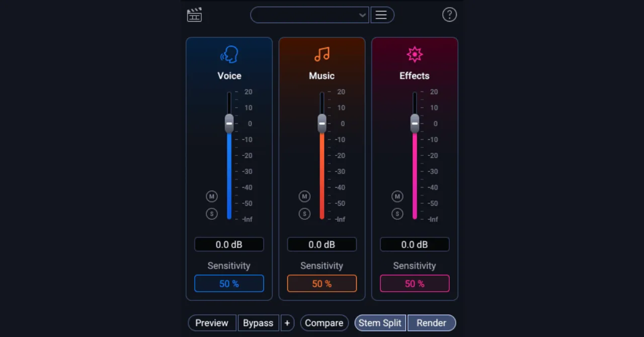Click the clapperboard icon at top left

point(194,15)
